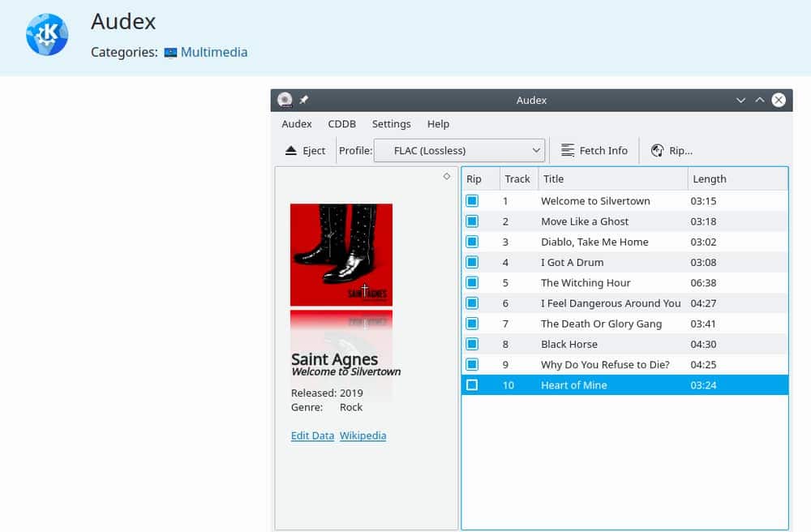The image size is (811, 532).
Task: Uncheck rip for Black Horse
Action: [x=472, y=344]
